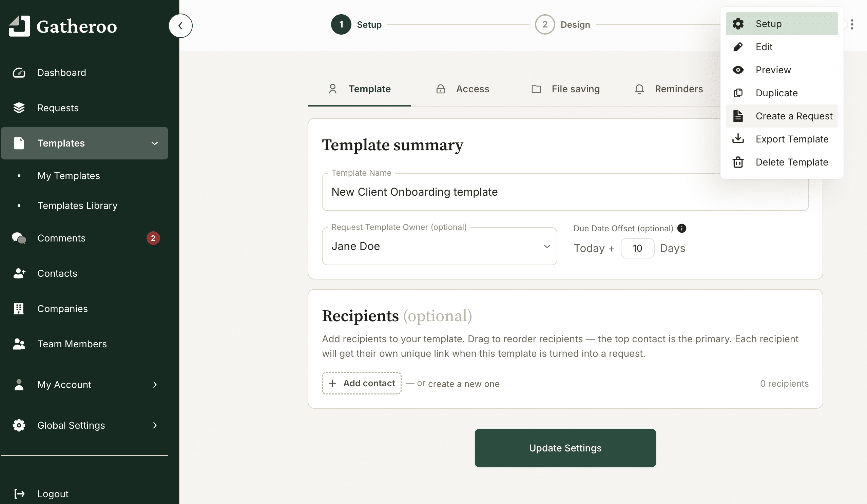This screenshot has height=504, width=867.
Task: Select Create a Request menu entry
Action: coord(782,116)
